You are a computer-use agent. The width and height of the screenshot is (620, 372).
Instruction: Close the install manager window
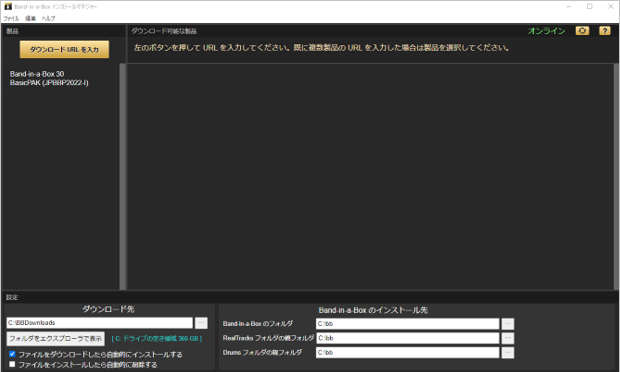point(611,6)
